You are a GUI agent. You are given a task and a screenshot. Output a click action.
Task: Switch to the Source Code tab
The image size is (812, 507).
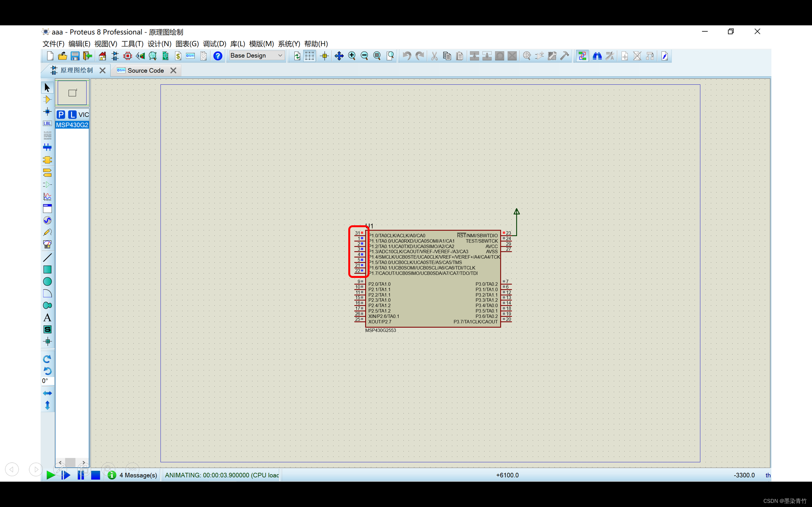(145, 70)
